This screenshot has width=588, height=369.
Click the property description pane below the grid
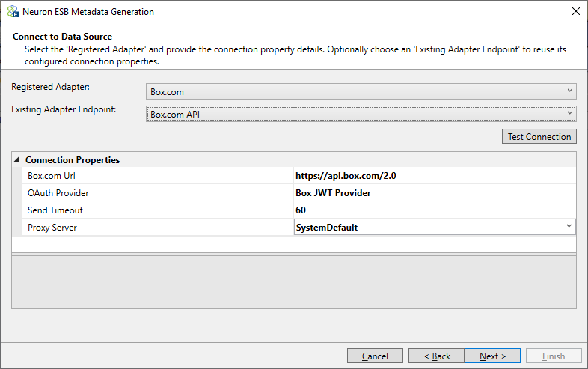coord(293,282)
